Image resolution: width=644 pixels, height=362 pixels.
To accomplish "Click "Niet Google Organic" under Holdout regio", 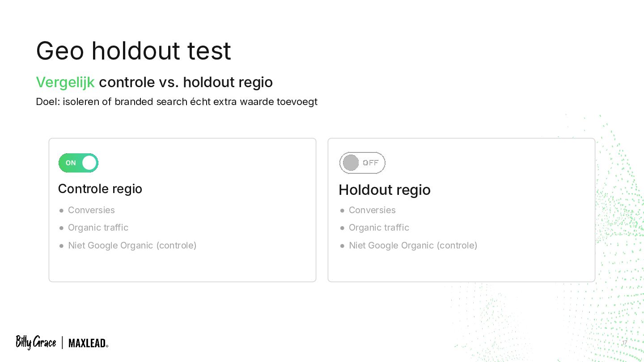I will pos(413,245).
